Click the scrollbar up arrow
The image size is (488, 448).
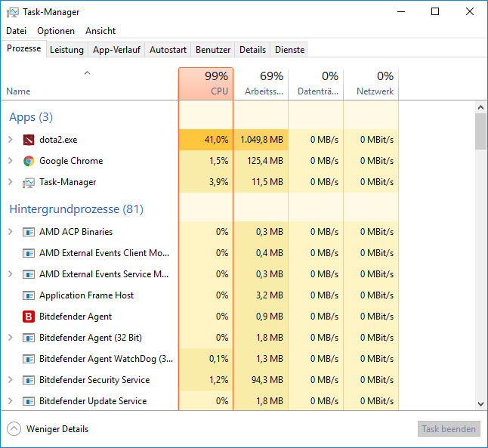pyautogui.click(x=481, y=108)
